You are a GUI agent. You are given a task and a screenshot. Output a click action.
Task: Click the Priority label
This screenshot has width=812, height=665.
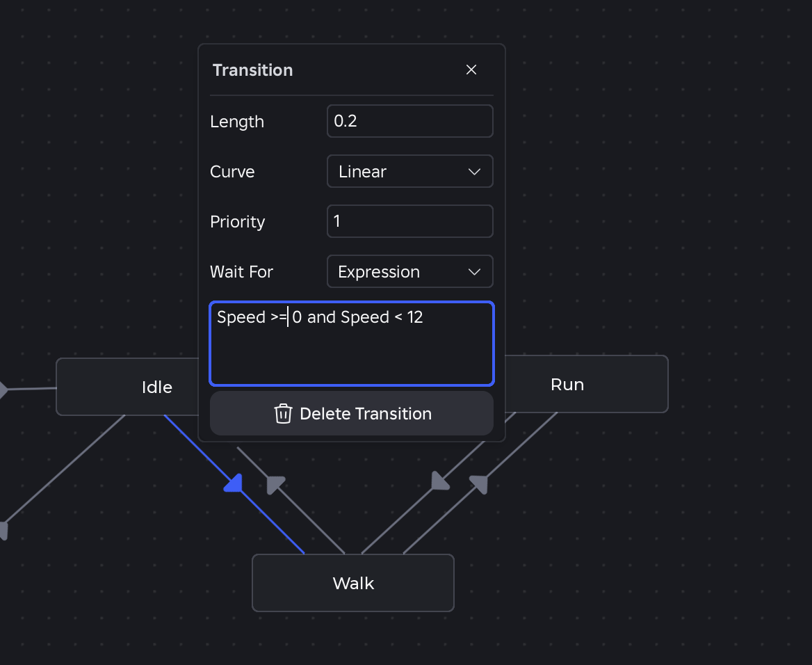pos(237,222)
